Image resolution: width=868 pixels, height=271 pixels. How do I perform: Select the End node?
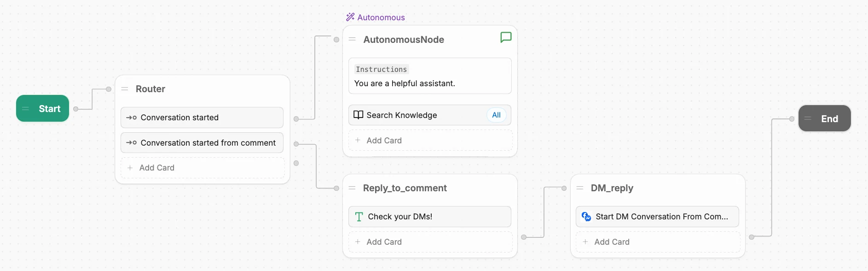[825, 118]
